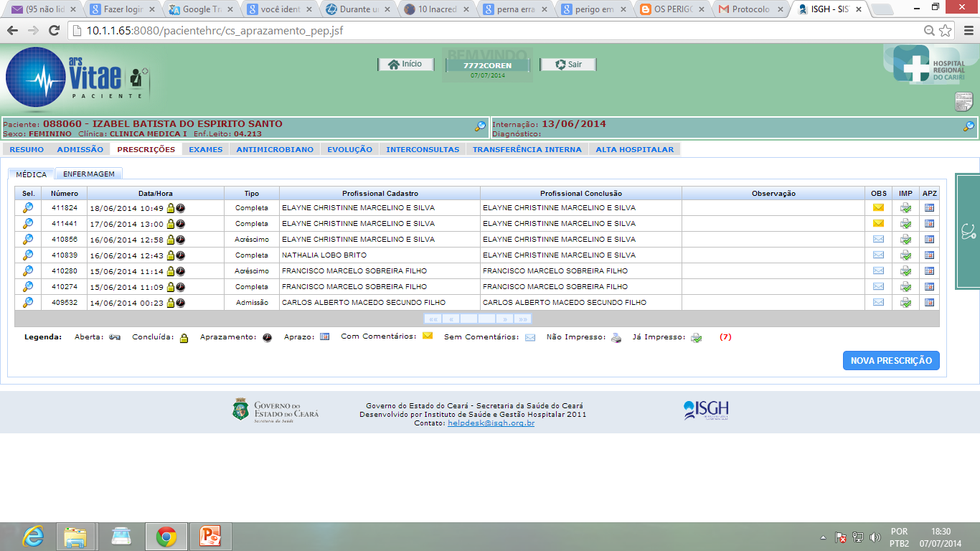Viewport: 980px width, 551px height.
Task: Click NOVA PRESCRIÇÃO button
Action: click(x=891, y=361)
